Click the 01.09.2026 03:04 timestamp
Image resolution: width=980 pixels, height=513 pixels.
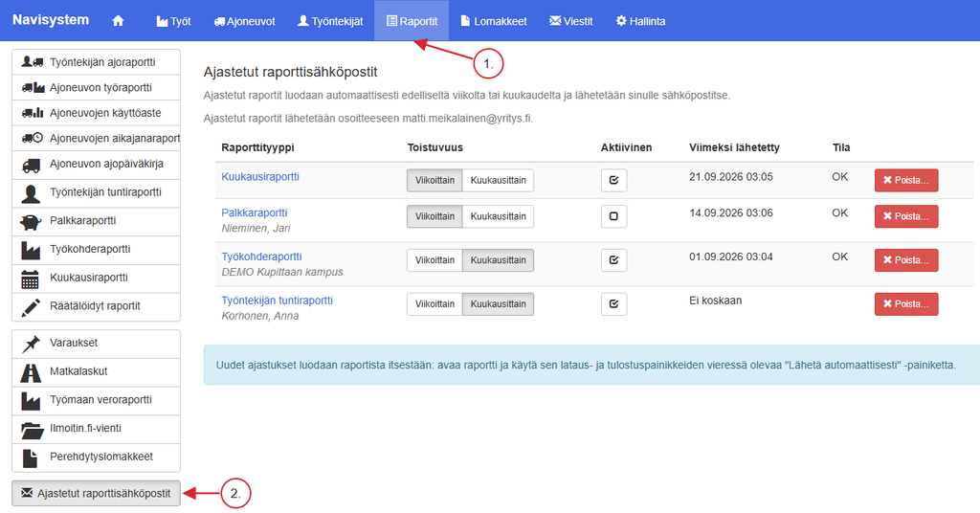[730, 256]
